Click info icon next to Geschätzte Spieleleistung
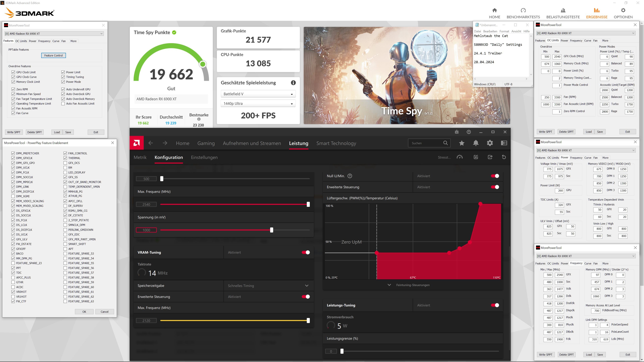The height and width of the screenshot is (362, 644). click(x=293, y=83)
